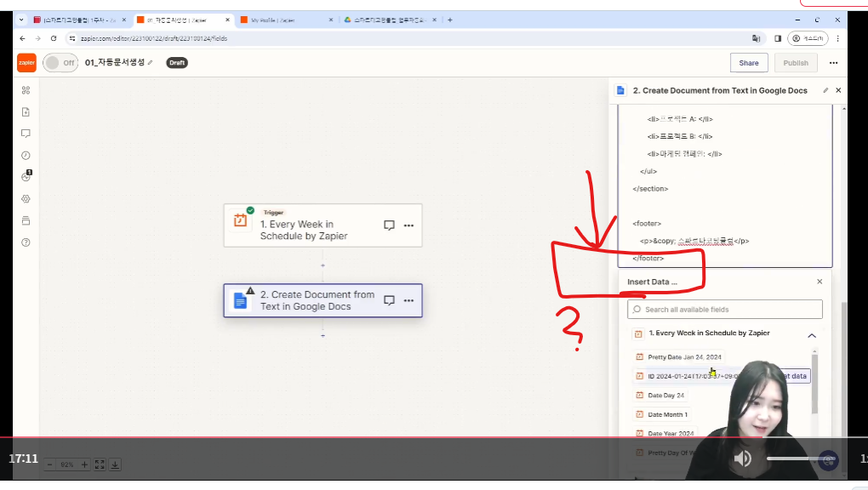868x490 pixels.
Task: Open the apps grid sidebar icon
Action: point(26,90)
